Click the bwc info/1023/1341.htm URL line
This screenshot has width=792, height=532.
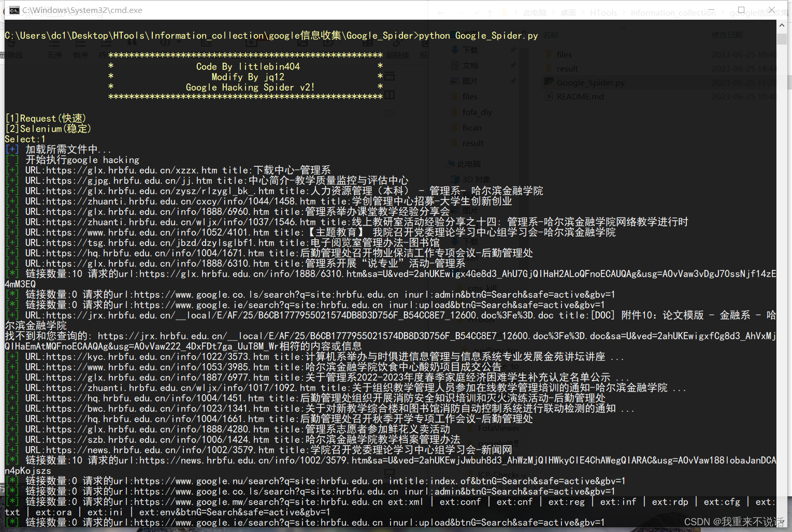click(320, 408)
